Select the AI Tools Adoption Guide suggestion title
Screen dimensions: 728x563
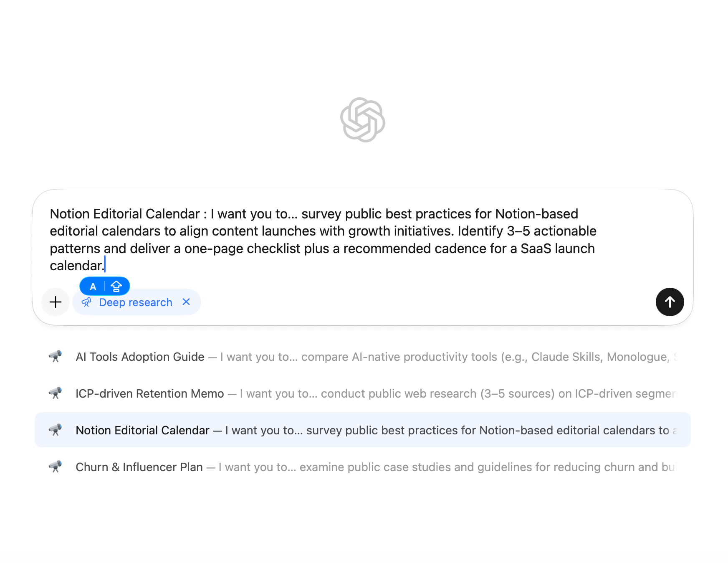click(x=140, y=357)
